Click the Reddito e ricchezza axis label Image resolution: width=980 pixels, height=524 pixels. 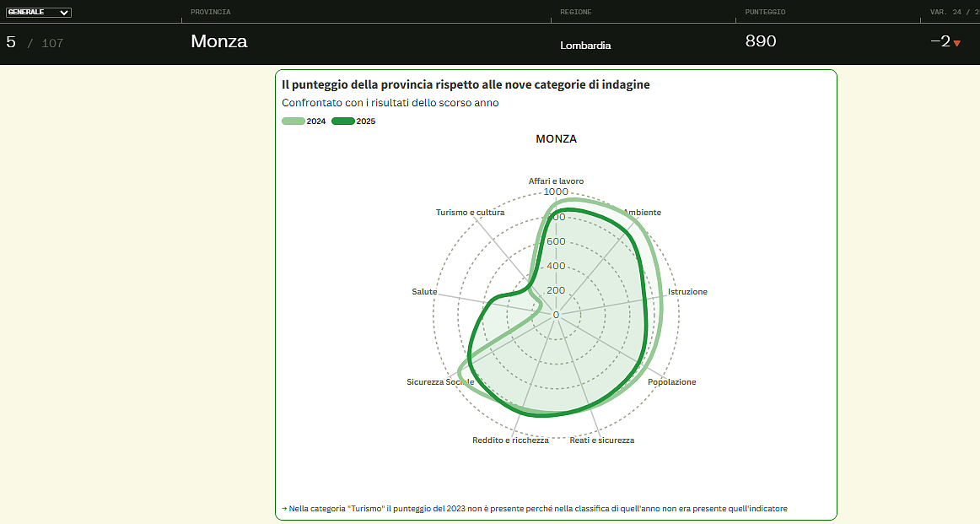coord(510,440)
